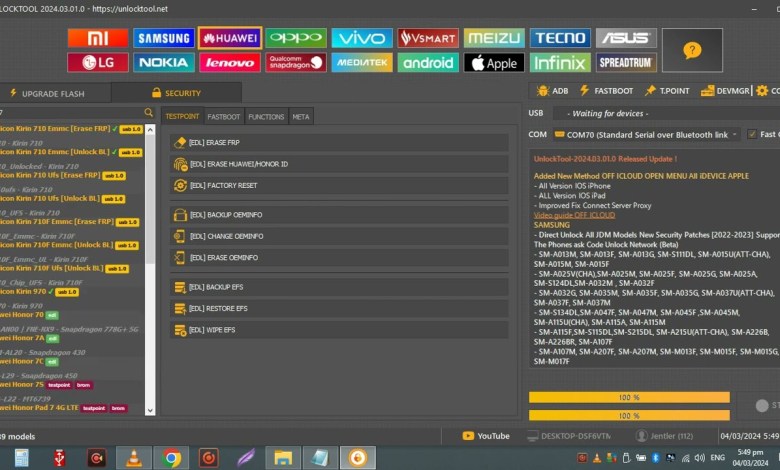Viewport: 780px width, 470px height.
Task: Open the FASTBOOT sub-tab
Action: click(x=223, y=117)
